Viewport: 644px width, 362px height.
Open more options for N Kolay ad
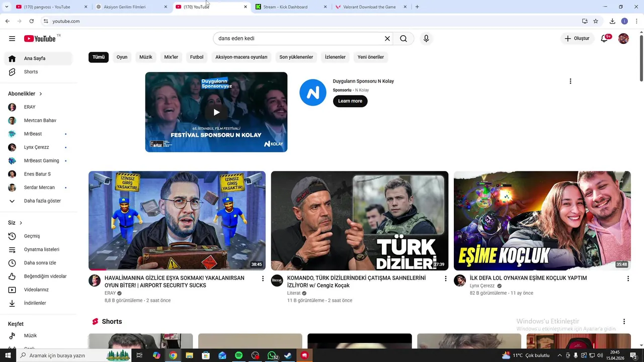[x=570, y=81]
